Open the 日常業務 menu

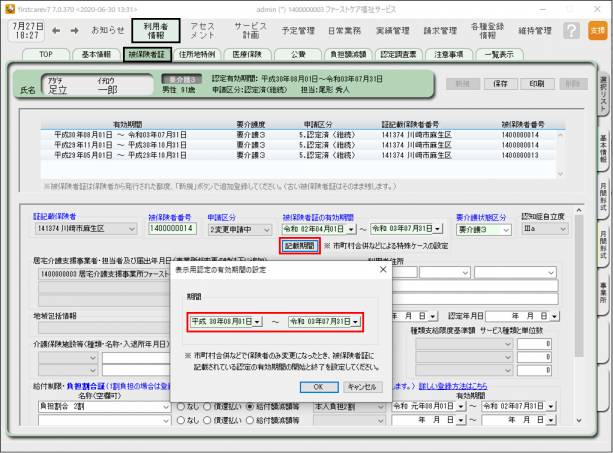pyautogui.click(x=344, y=30)
